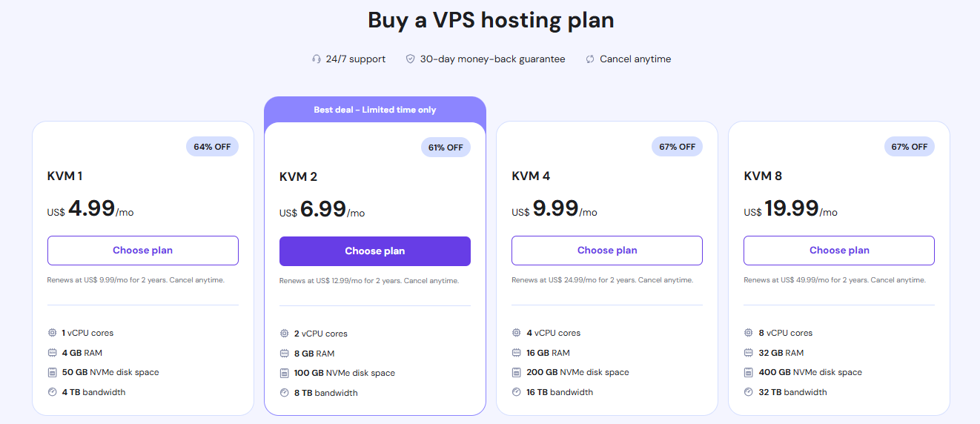Click KVM 4 NVMe disk space icon
The height and width of the screenshot is (424, 980).
click(517, 372)
